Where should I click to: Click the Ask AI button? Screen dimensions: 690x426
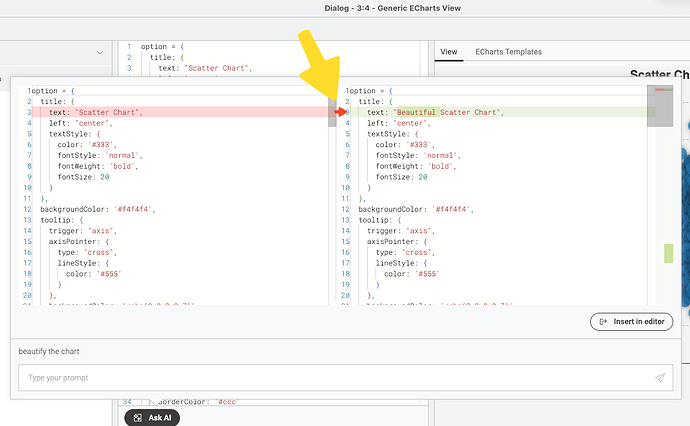pyautogui.click(x=152, y=418)
